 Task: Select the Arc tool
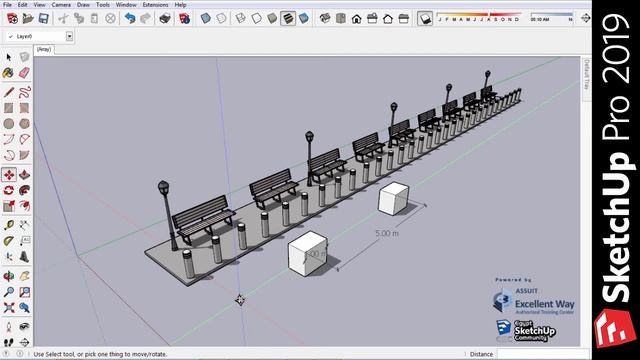click(x=9, y=139)
